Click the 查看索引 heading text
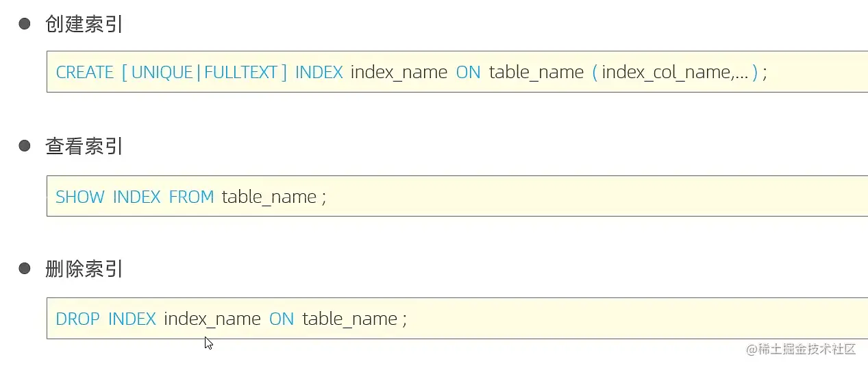Image resolution: width=868 pixels, height=368 pixels. click(x=84, y=146)
